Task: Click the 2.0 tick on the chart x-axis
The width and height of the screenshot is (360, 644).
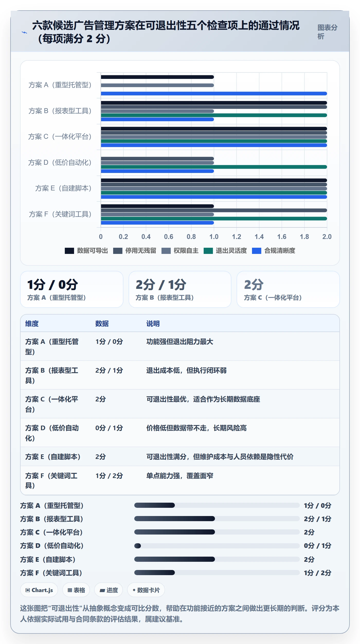Action: click(x=327, y=237)
